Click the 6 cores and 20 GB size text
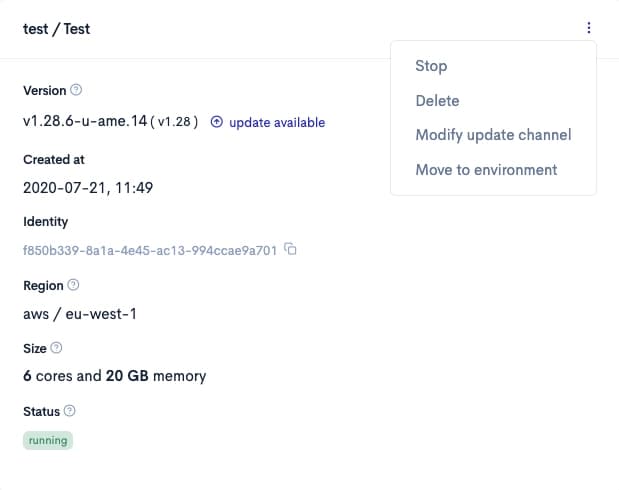This screenshot has width=619, height=490. [114, 376]
